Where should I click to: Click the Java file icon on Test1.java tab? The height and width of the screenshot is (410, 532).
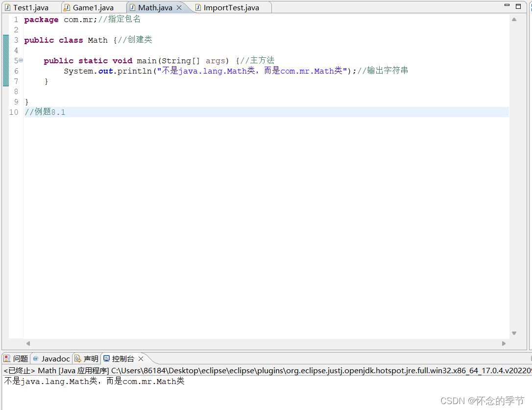point(6,7)
